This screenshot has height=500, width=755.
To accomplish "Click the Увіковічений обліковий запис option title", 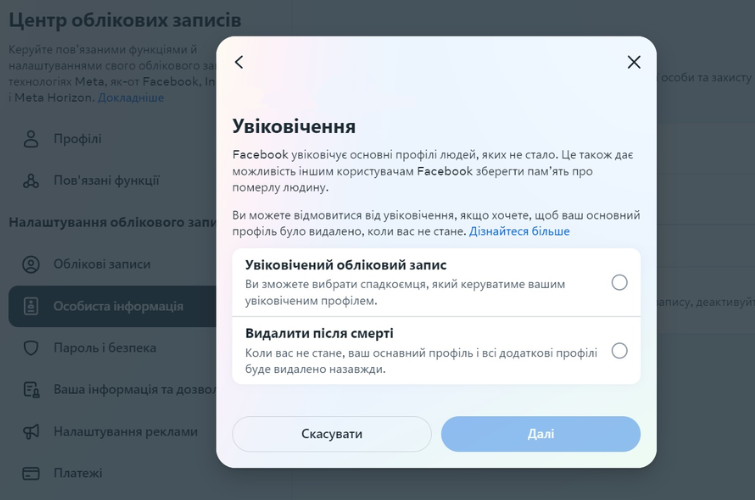I will [x=345, y=265].
